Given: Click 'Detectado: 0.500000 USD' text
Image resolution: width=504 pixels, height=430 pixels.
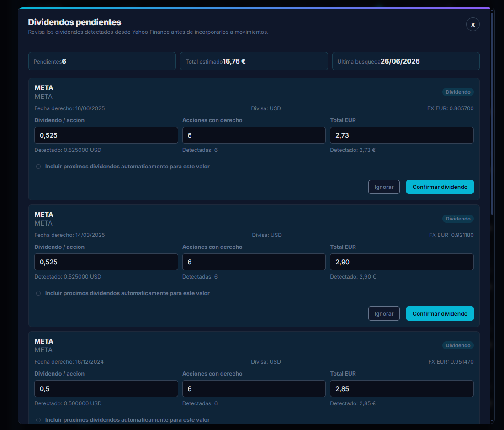Looking at the screenshot, I should coord(68,403).
